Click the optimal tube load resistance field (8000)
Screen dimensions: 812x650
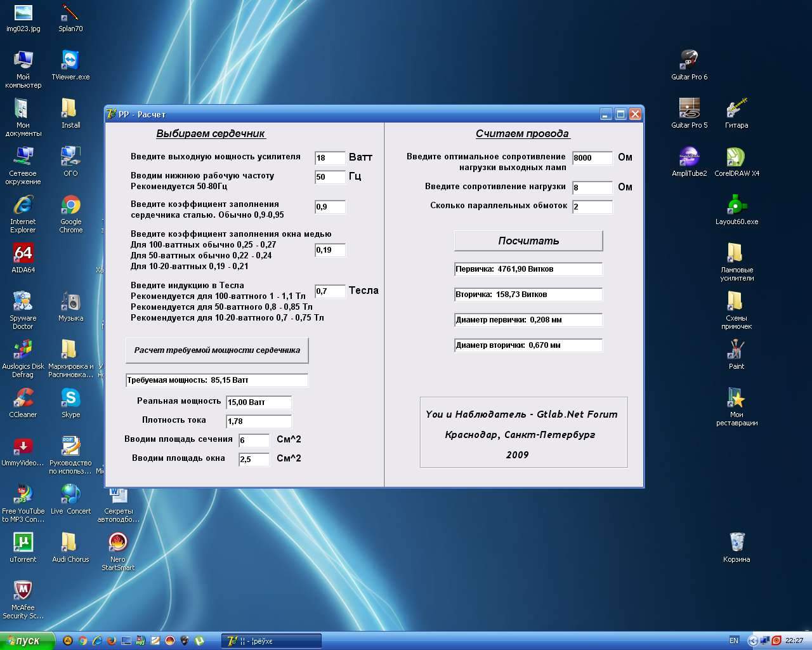(x=592, y=158)
